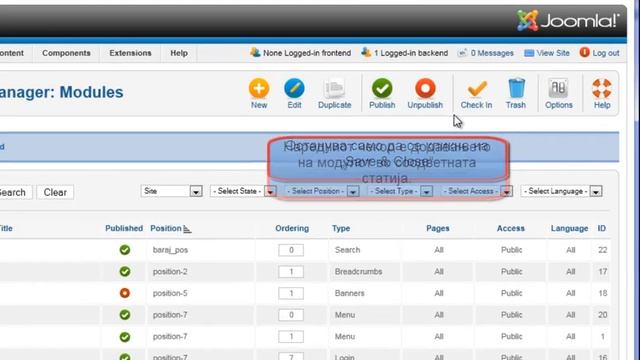Viewport: 640px width, 360px height.
Task: Click ID 17 cell
Action: pyautogui.click(x=602, y=271)
